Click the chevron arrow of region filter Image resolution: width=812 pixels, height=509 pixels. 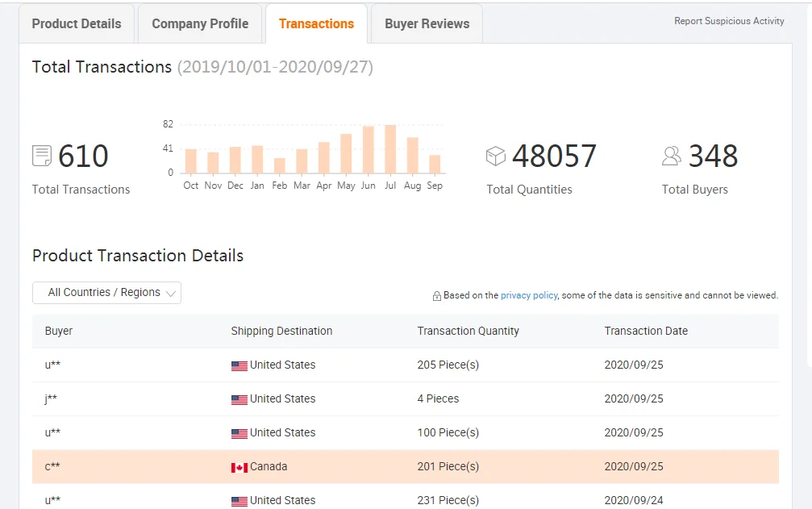pyautogui.click(x=171, y=294)
